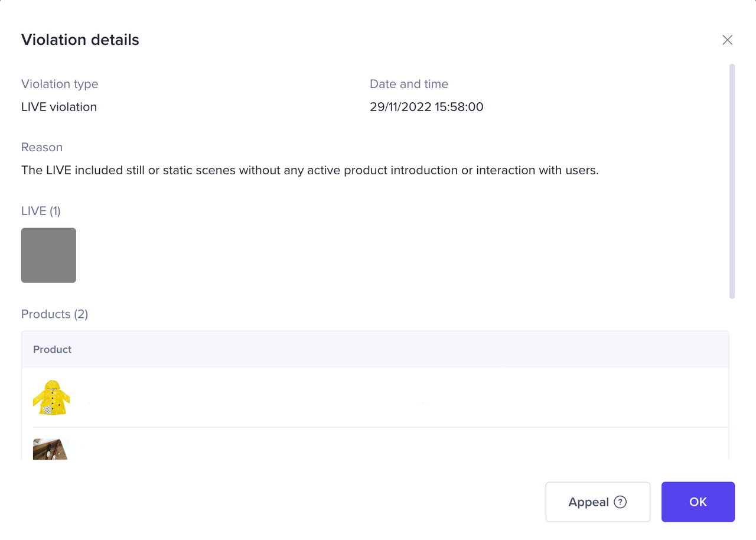The width and height of the screenshot is (756, 540).
Task: Click the question mark icon beside Appeal
Action: pos(620,502)
